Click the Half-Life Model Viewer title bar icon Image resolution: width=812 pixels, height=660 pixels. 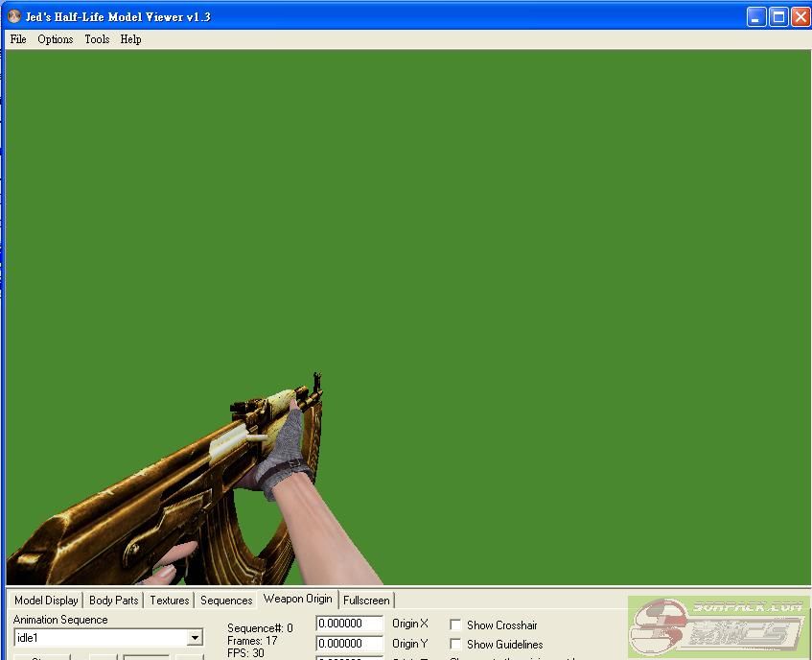(13, 16)
